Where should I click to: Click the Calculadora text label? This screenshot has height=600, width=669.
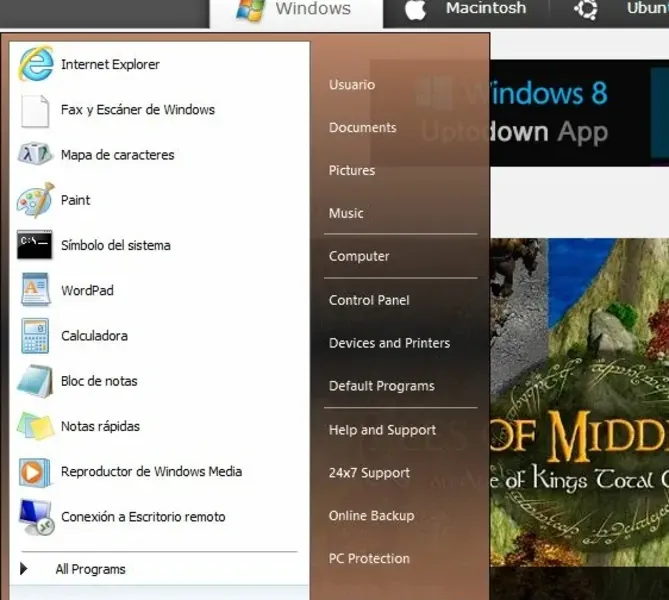[94, 336]
